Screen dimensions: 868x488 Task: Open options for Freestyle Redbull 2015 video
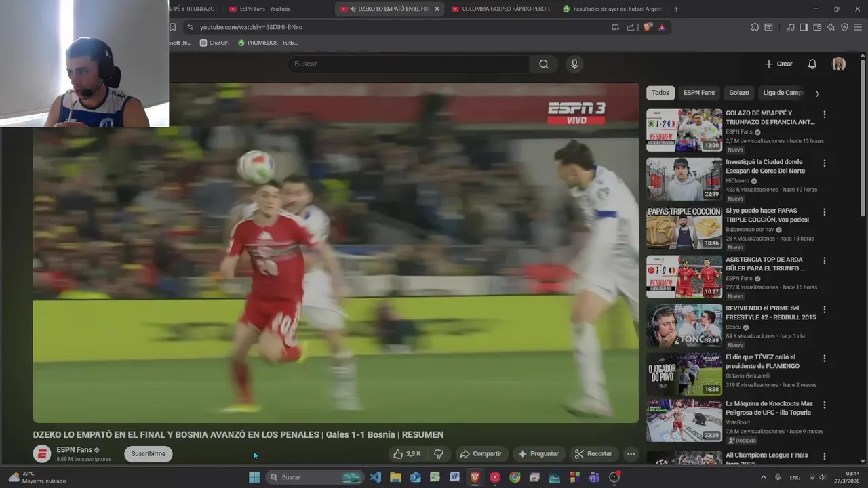825,310
